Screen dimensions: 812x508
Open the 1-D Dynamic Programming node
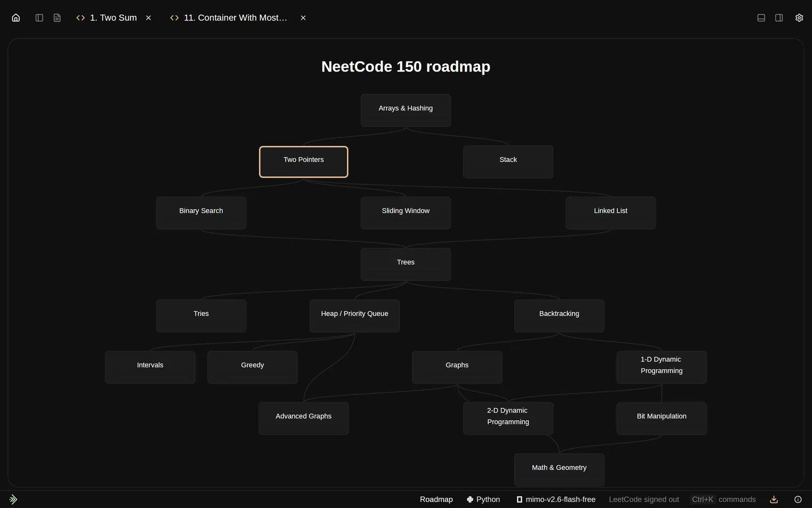click(x=661, y=367)
